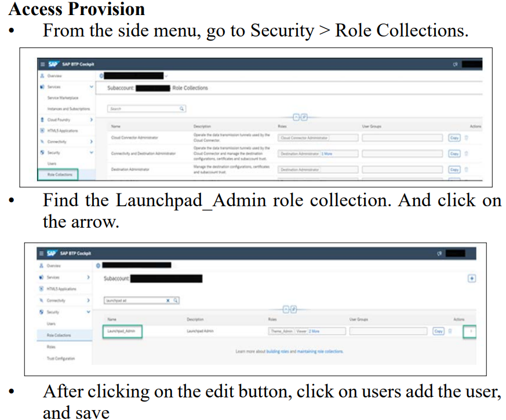Click Viewer role token
The width and height of the screenshot is (506, 420).
301,331
